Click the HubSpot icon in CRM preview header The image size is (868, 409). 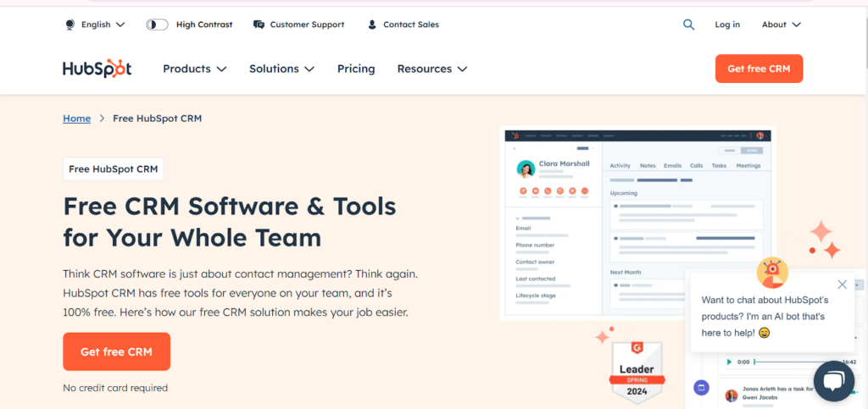[x=515, y=135]
